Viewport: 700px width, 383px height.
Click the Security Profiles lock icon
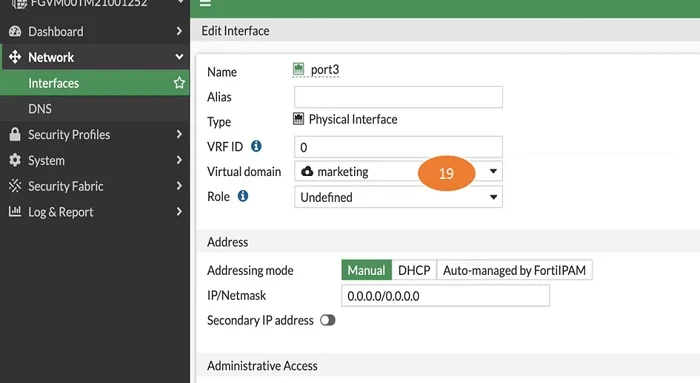coord(15,134)
